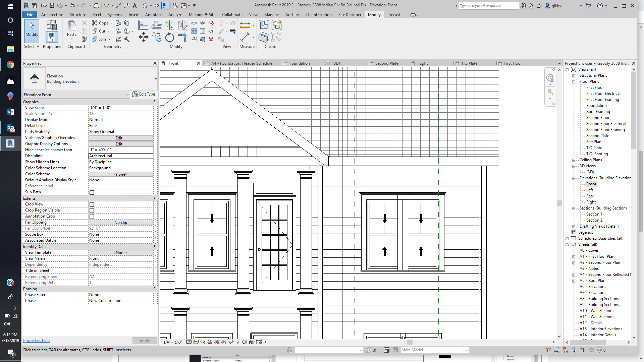The height and width of the screenshot is (362, 644).
Task: Toggle the Sun Path checkbox
Action: click(92, 192)
